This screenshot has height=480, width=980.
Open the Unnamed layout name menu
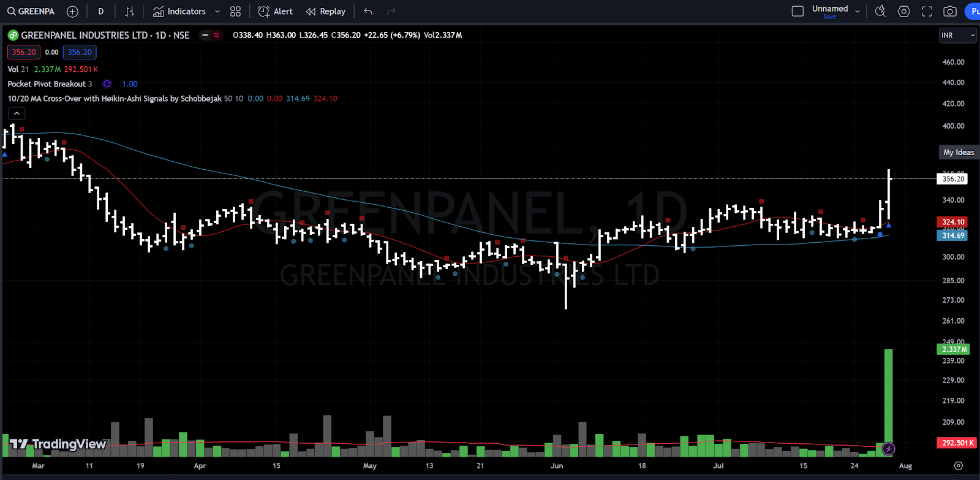830,9
